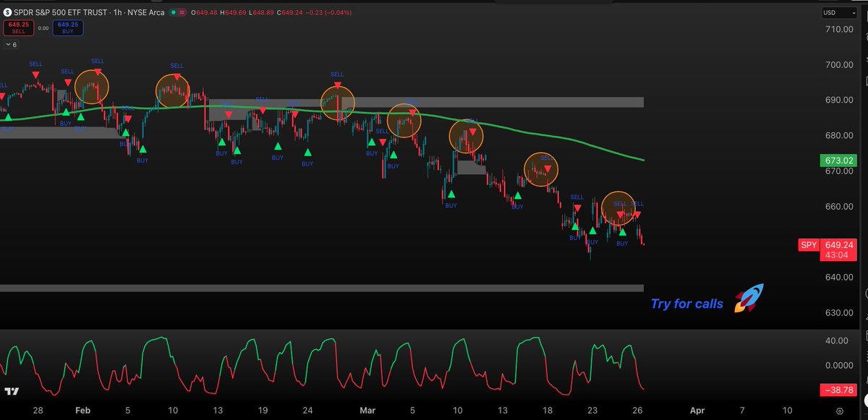Click the 710.00 price axis label

pos(840,30)
